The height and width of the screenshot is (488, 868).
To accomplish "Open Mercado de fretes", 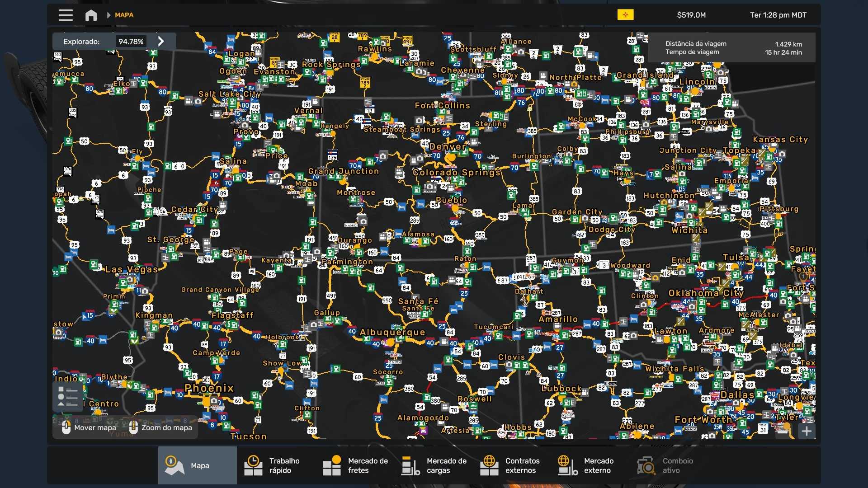I will click(x=354, y=465).
